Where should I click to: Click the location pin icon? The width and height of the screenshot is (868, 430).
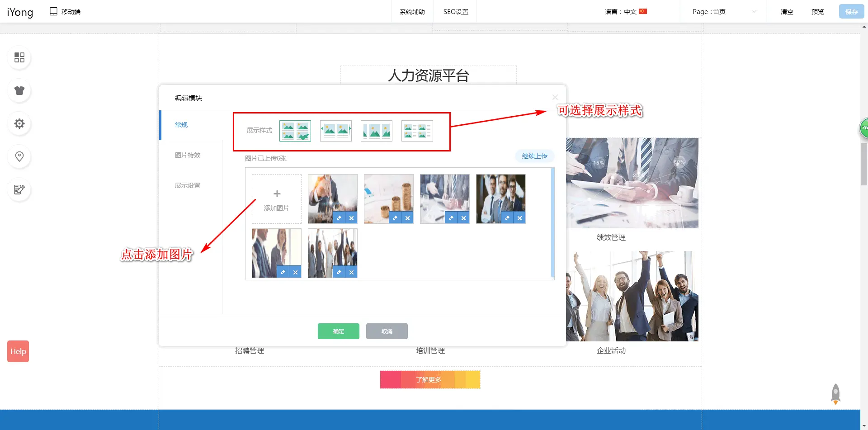click(19, 156)
